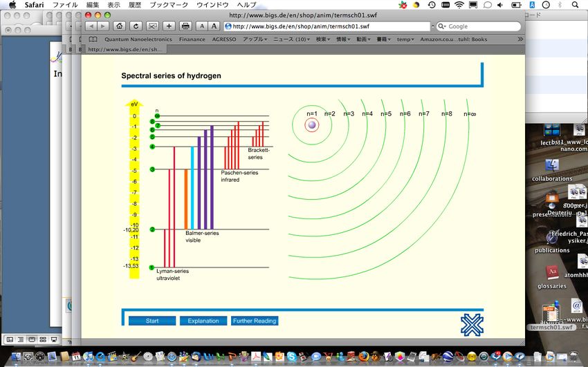Click the volume icon in menu bar

point(500,5)
